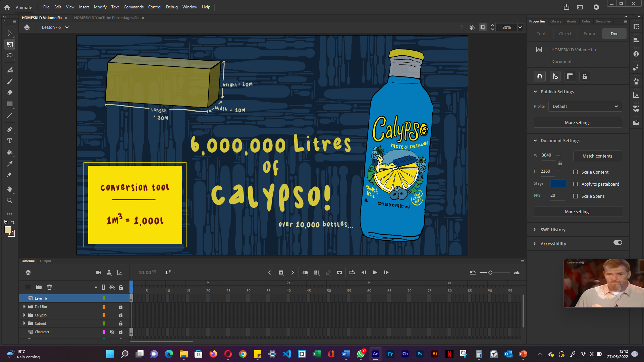644x362 pixels.
Task: Unlock the Calypso layer folder
Action: [121, 315]
